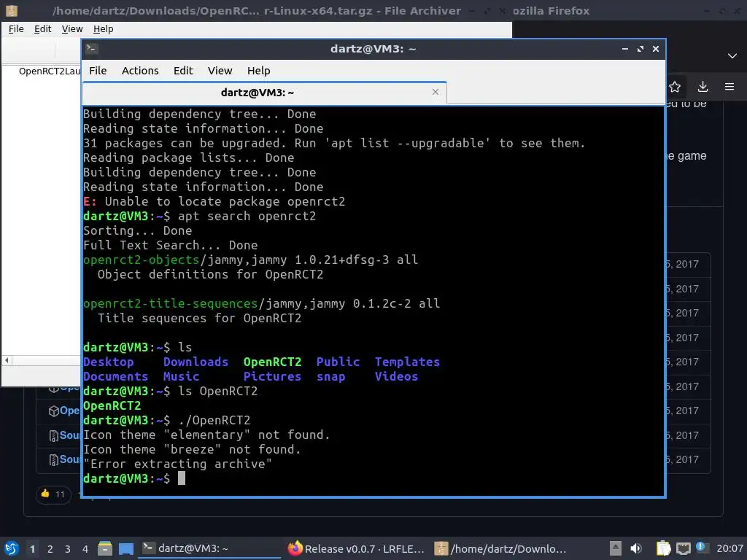Open the Firefox downloads panel
This screenshot has height=560, width=747.
click(703, 87)
